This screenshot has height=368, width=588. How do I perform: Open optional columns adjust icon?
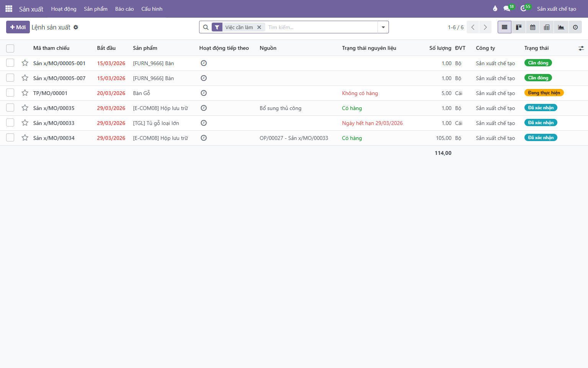[581, 48]
